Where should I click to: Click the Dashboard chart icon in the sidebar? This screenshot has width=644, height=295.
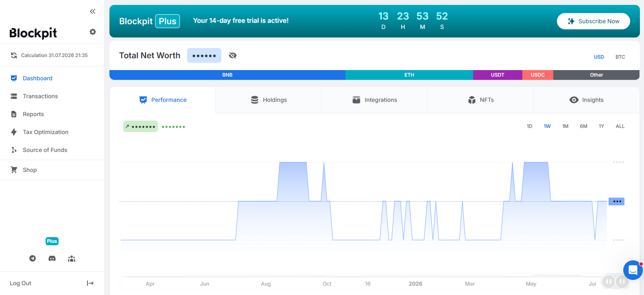[x=14, y=78]
